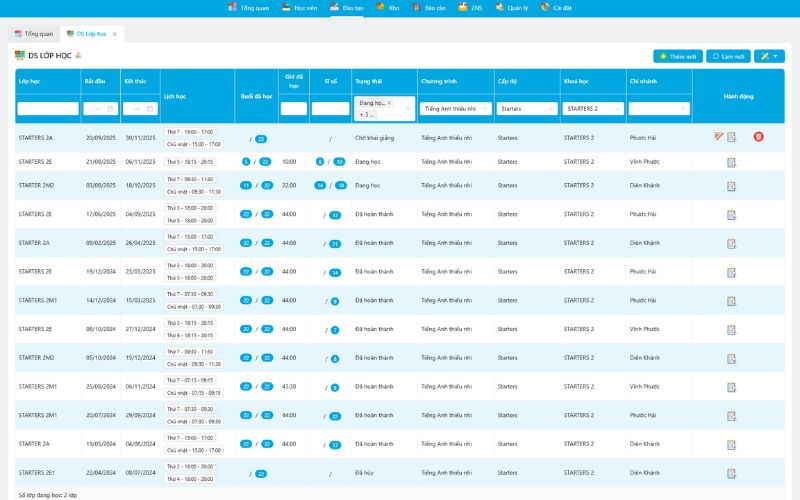This screenshot has width=800, height=500.
Task: Click the clipboard icon in the cancelled STARTERS 2E1 row
Action: pyautogui.click(x=731, y=472)
